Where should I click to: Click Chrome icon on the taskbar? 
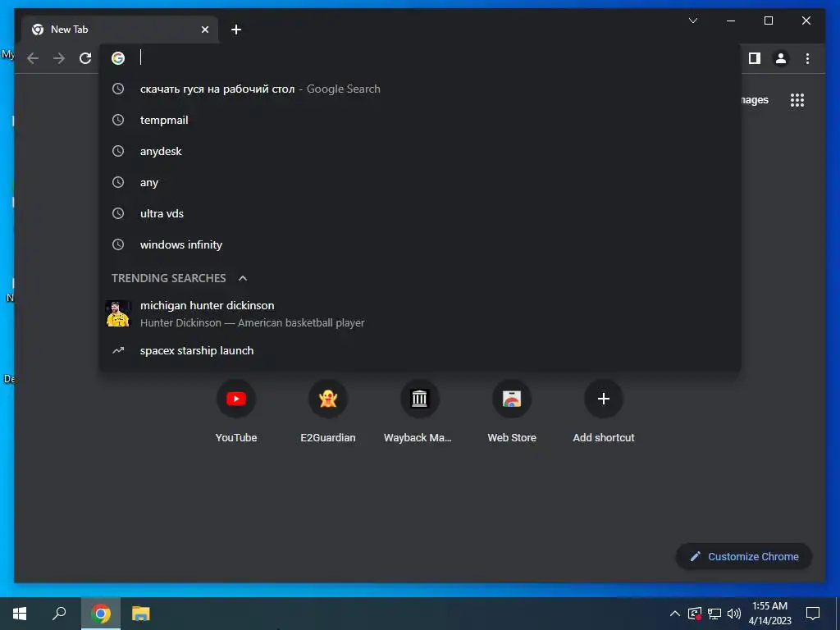pyautogui.click(x=101, y=614)
